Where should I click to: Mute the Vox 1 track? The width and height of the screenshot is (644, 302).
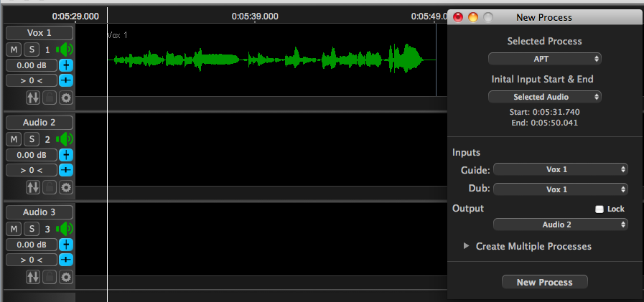pos(14,49)
